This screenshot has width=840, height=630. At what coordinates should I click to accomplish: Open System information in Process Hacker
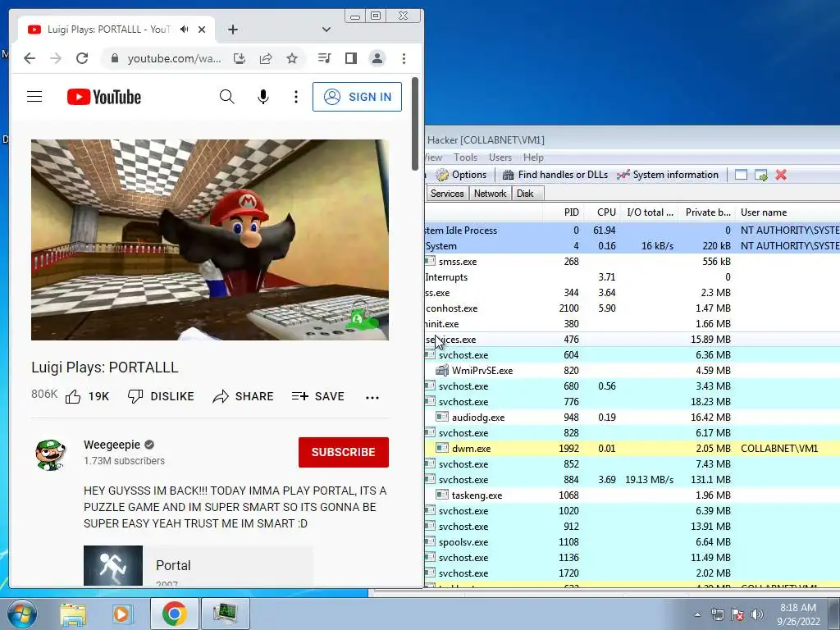click(x=668, y=175)
